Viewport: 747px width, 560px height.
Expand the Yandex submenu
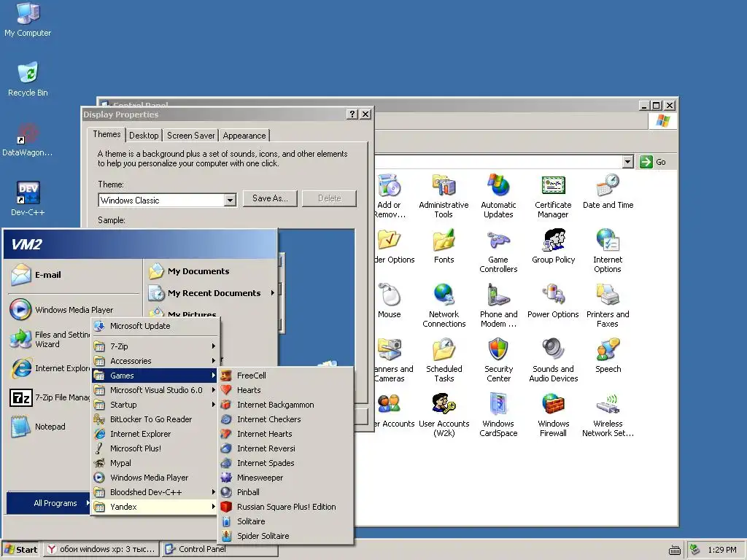pos(155,507)
